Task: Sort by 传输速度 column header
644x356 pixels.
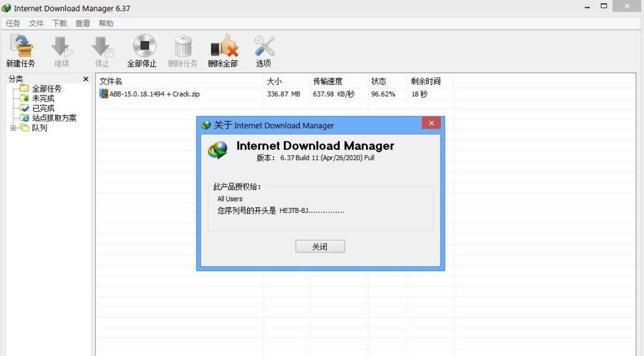Action: (x=339, y=81)
